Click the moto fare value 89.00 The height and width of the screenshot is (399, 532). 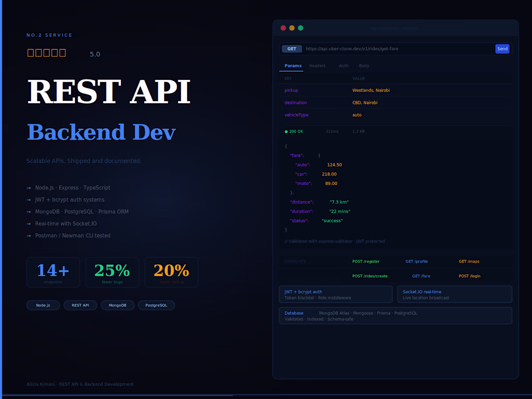pos(331,184)
